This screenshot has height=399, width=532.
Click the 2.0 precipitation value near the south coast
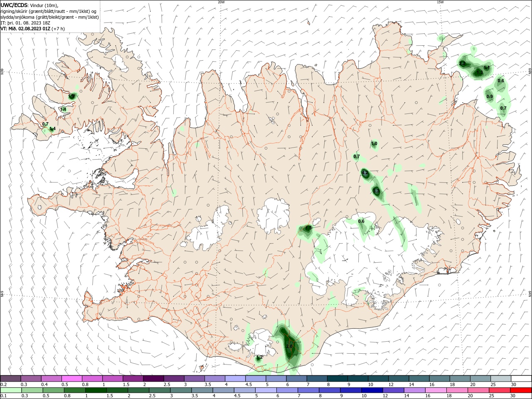tap(290, 346)
